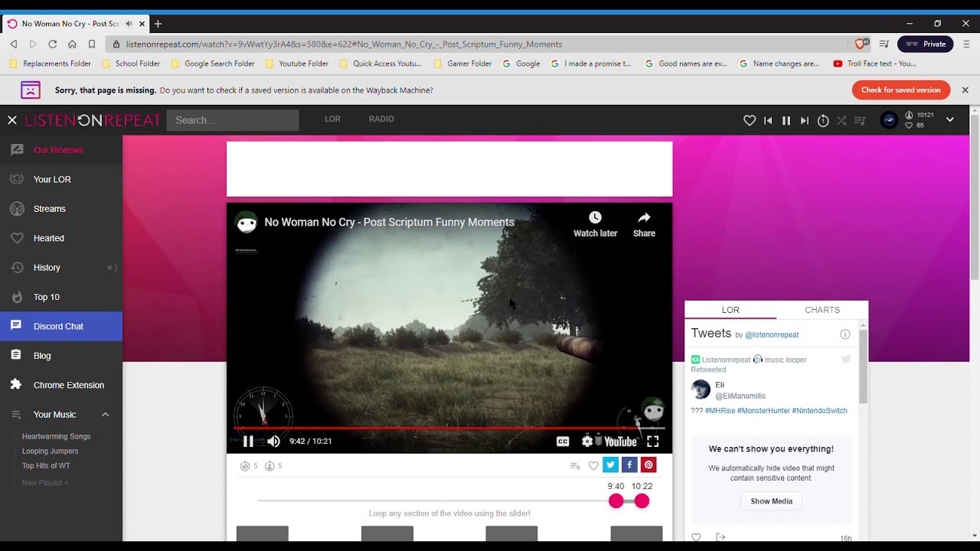Click the 10:22 loop end handle
The width and height of the screenshot is (980, 551).
(642, 500)
